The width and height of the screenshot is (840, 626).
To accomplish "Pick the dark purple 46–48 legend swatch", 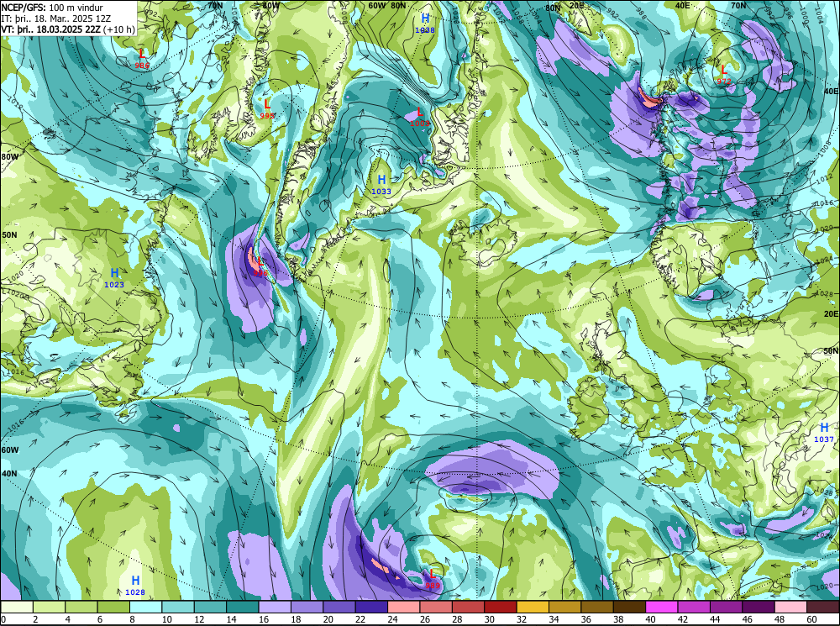I will click(x=758, y=607).
